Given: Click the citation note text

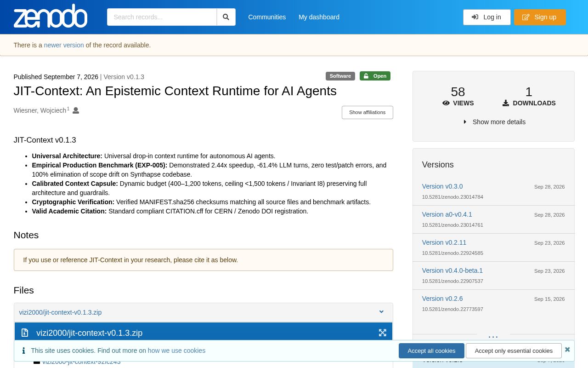Looking at the screenshot, I should coord(130,260).
